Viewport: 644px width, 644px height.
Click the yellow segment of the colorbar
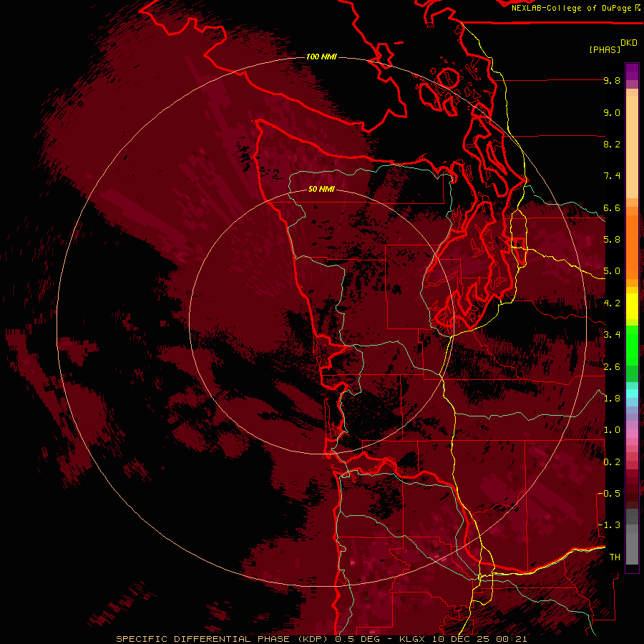(632, 306)
